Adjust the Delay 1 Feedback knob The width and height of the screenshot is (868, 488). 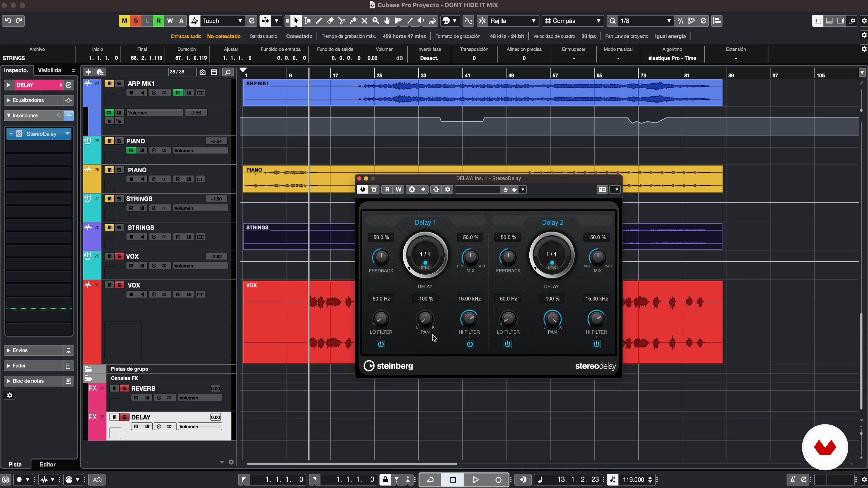click(x=381, y=258)
